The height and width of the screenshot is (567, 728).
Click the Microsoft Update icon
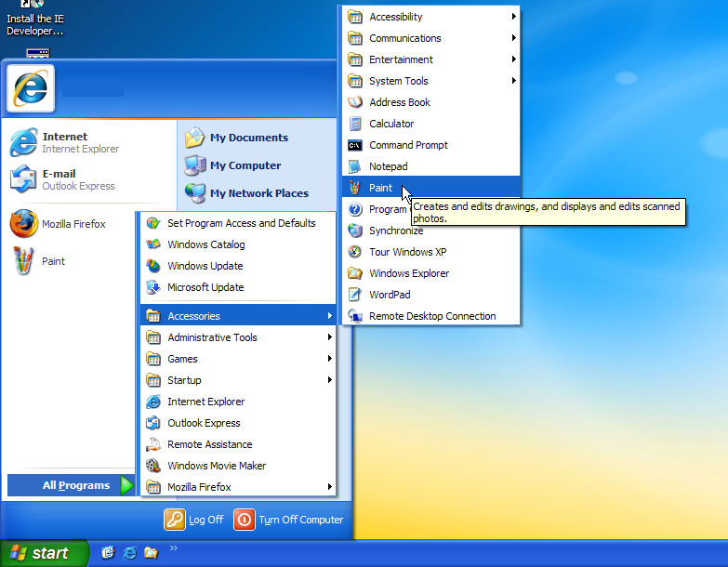click(x=153, y=287)
